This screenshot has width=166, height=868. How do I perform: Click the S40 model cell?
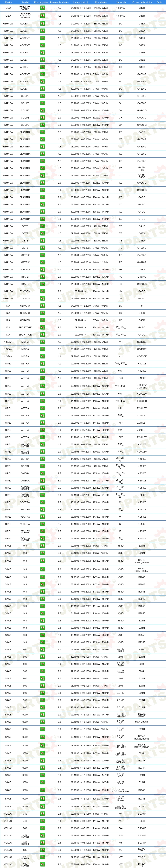(25, 850)
